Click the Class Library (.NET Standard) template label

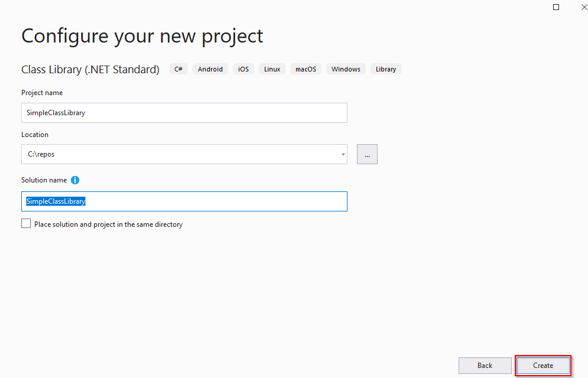(90, 69)
